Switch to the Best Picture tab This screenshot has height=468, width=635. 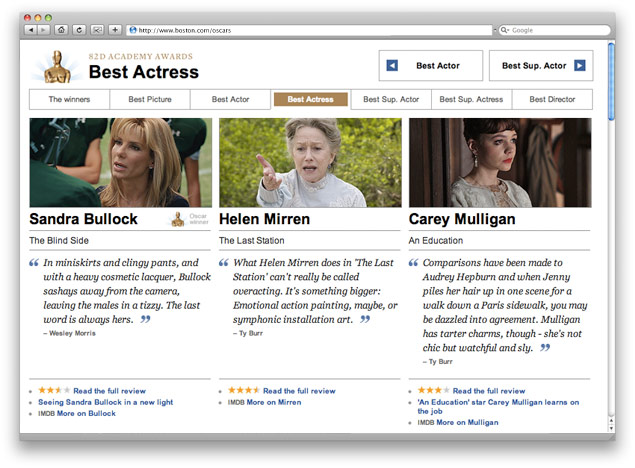[x=150, y=99]
